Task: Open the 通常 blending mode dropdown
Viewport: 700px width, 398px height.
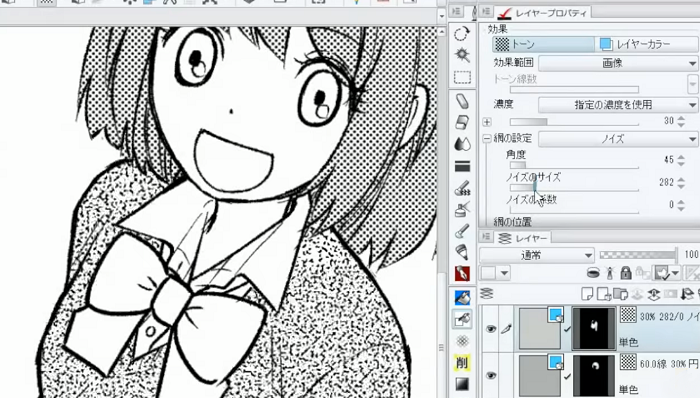Action: click(537, 255)
